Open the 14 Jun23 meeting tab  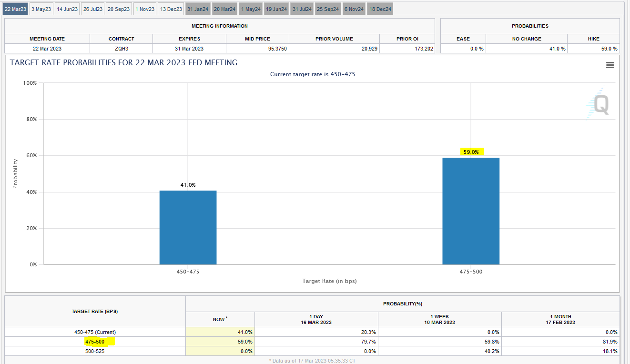[67, 9]
